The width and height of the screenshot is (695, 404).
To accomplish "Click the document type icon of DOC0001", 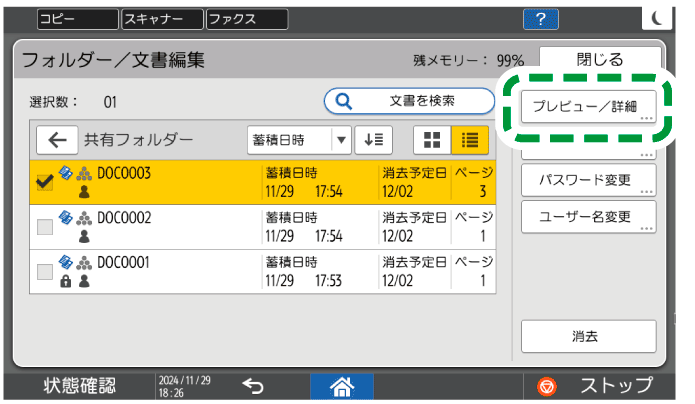I will [x=66, y=262].
